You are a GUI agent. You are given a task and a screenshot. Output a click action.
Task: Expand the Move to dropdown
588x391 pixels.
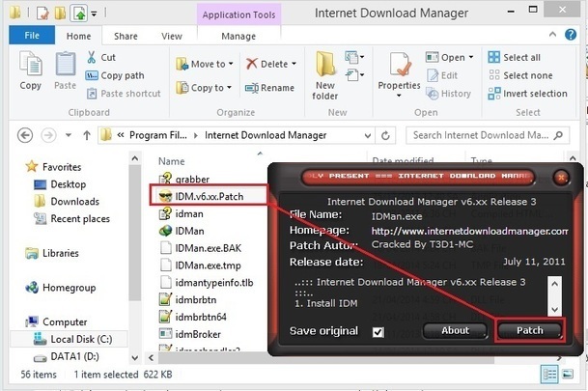(x=230, y=65)
